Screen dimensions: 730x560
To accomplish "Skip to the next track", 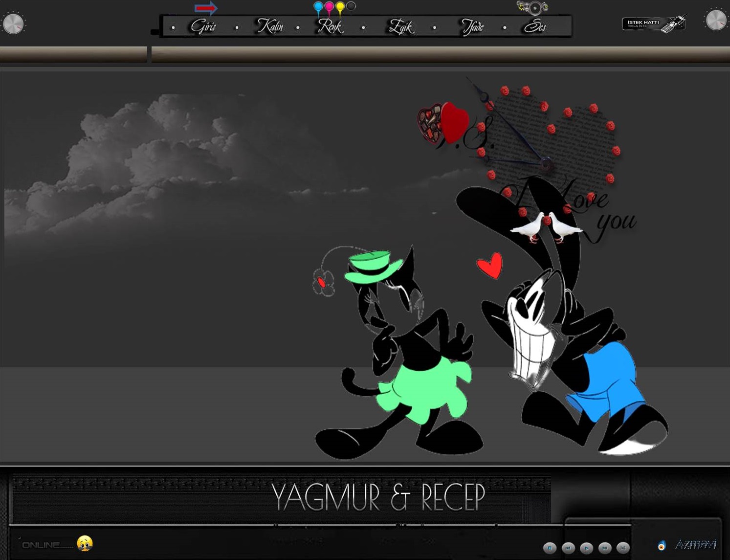I will pyautogui.click(x=605, y=548).
